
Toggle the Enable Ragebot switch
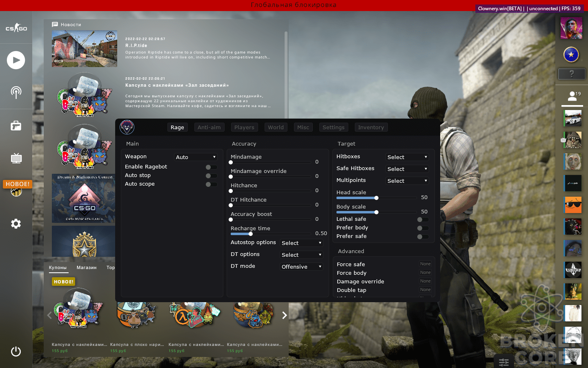point(211,167)
